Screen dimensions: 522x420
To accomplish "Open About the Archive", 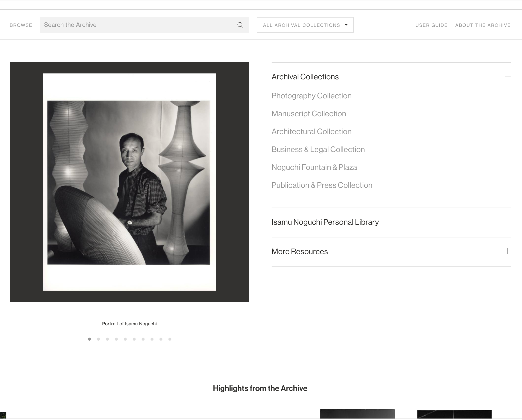I will 483,25.
